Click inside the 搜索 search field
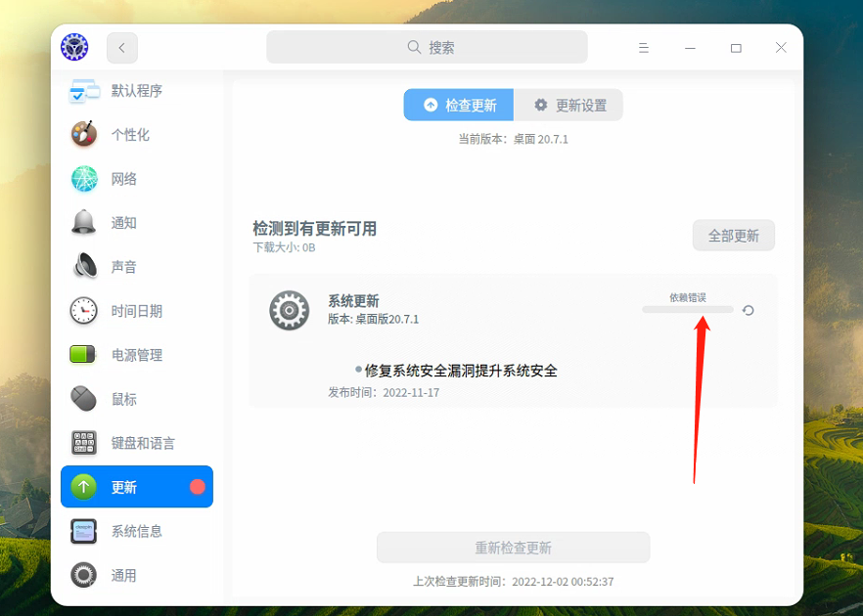The image size is (863, 616). (x=427, y=46)
